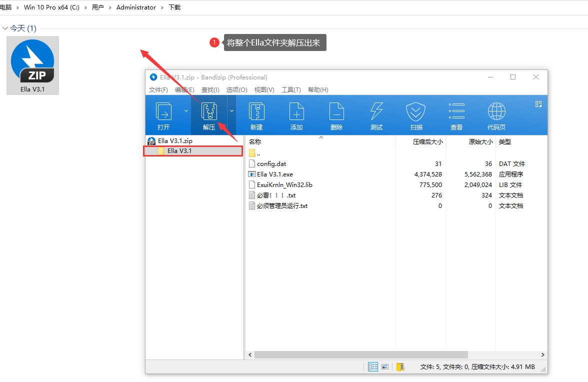Expand the dropdown arrow beside 打开

click(x=186, y=111)
